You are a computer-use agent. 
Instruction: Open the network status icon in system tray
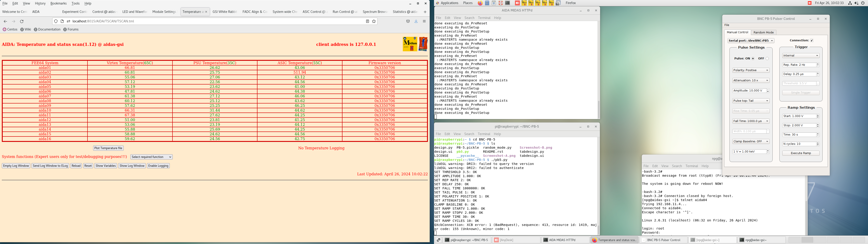pyautogui.click(x=850, y=3)
